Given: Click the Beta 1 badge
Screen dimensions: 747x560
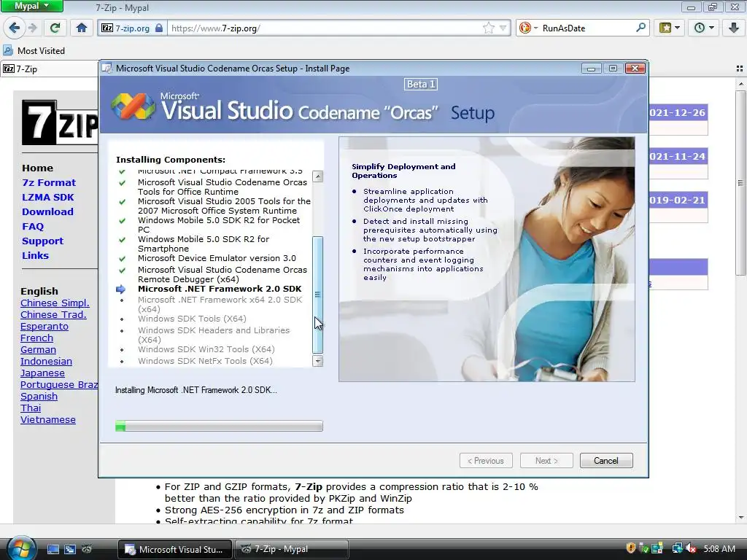Looking at the screenshot, I should tap(421, 85).
